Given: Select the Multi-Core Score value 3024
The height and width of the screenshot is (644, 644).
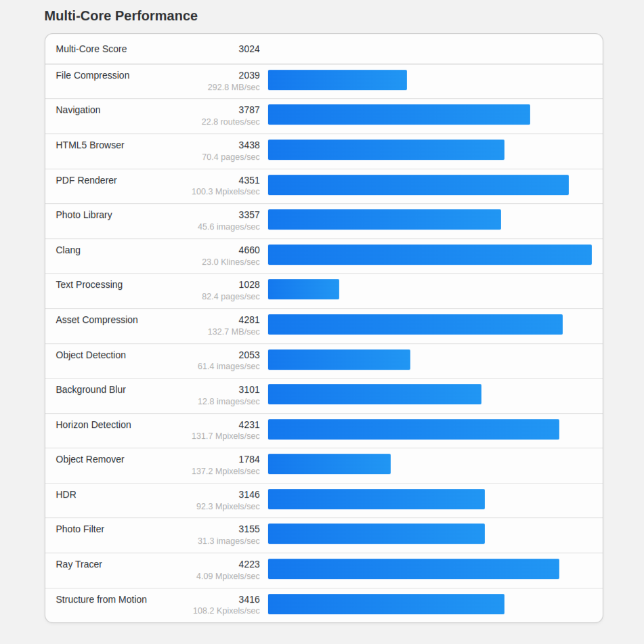Looking at the screenshot, I should pyautogui.click(x=249, y=49).
